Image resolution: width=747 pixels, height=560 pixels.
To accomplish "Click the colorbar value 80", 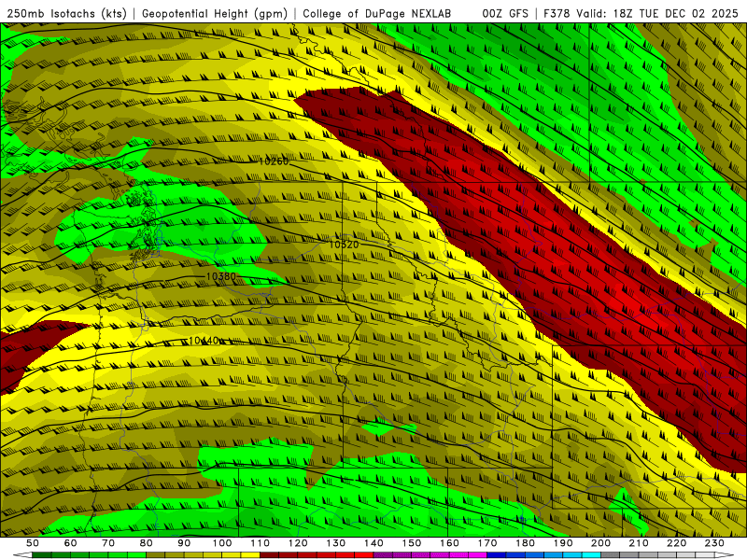I will pos(146,543).
